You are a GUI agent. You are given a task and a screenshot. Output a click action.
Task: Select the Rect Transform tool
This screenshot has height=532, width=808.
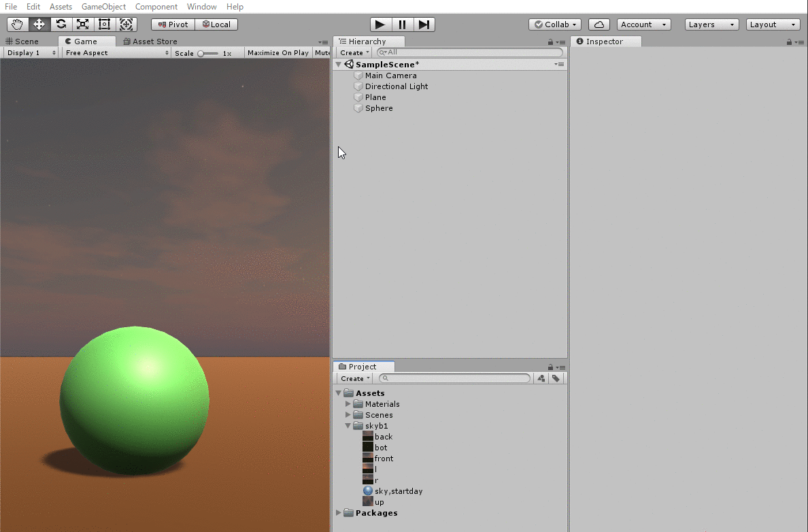coord(105,24)
